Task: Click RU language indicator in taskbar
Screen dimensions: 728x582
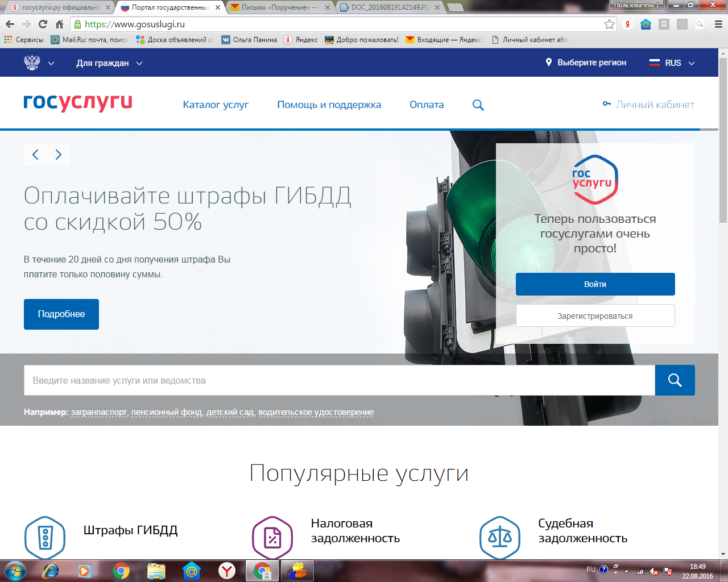Action: click(x=591, y=569)
